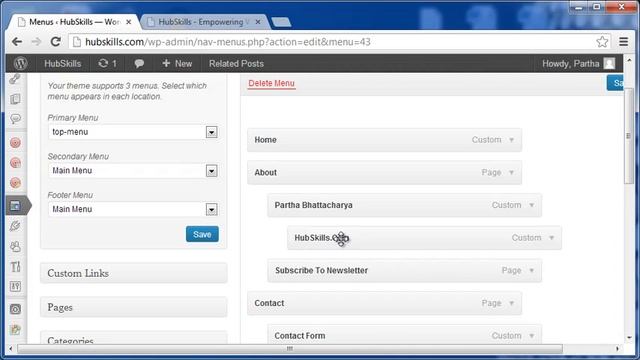This screenshot has height=360, width=640.
Task: Click the Delete Menu link
Action: coord(271,83)
